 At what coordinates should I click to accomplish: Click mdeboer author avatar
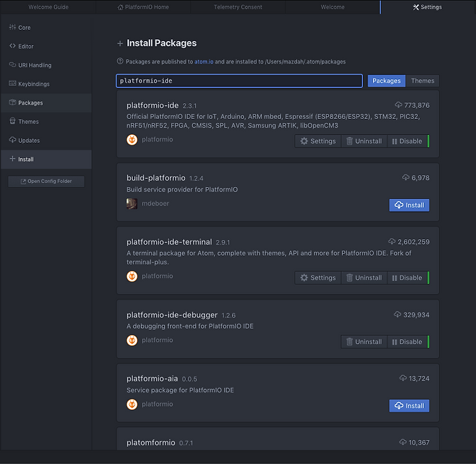[132, 204]
